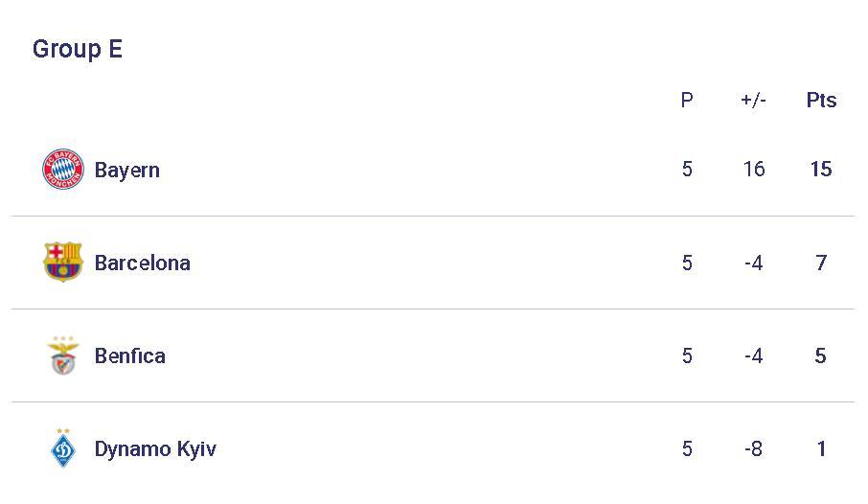Click the Pts column header
The image size is (868, 504).
coord(821,101)
